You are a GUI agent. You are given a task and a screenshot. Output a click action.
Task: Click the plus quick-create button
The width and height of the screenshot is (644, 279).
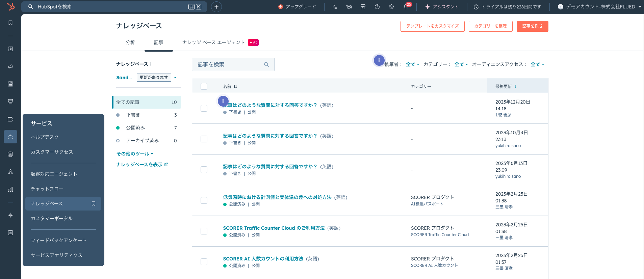pyautogui.click(x=216, y=7)
